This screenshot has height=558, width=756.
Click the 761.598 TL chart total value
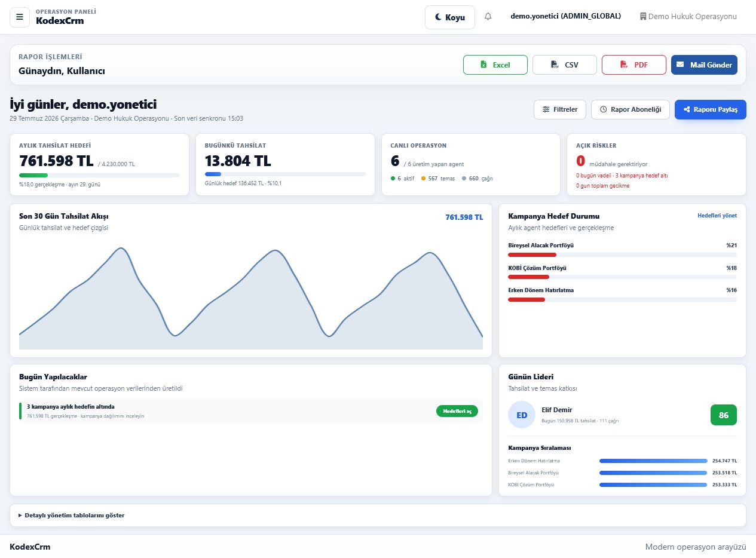click(464, 217)
